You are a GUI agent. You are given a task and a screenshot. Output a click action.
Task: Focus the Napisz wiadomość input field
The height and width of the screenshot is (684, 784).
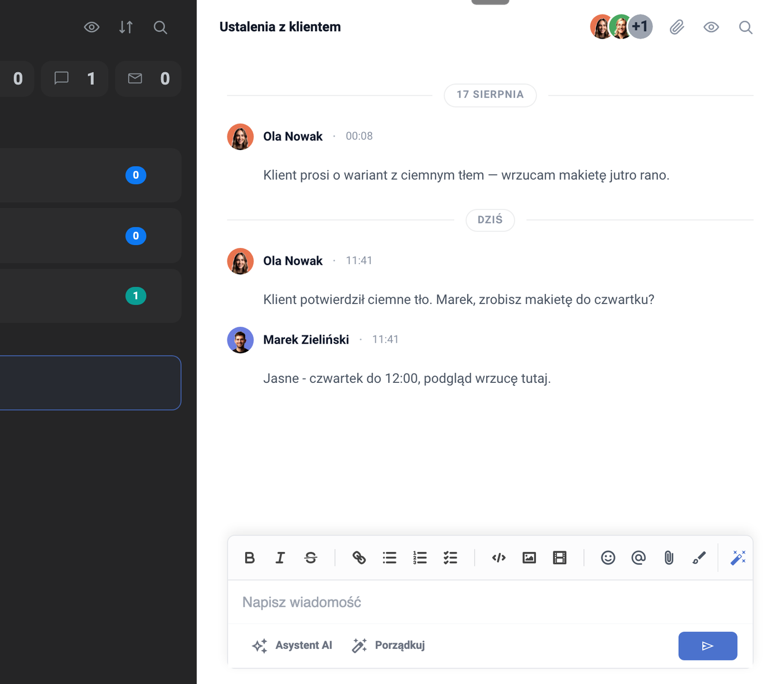490,602
